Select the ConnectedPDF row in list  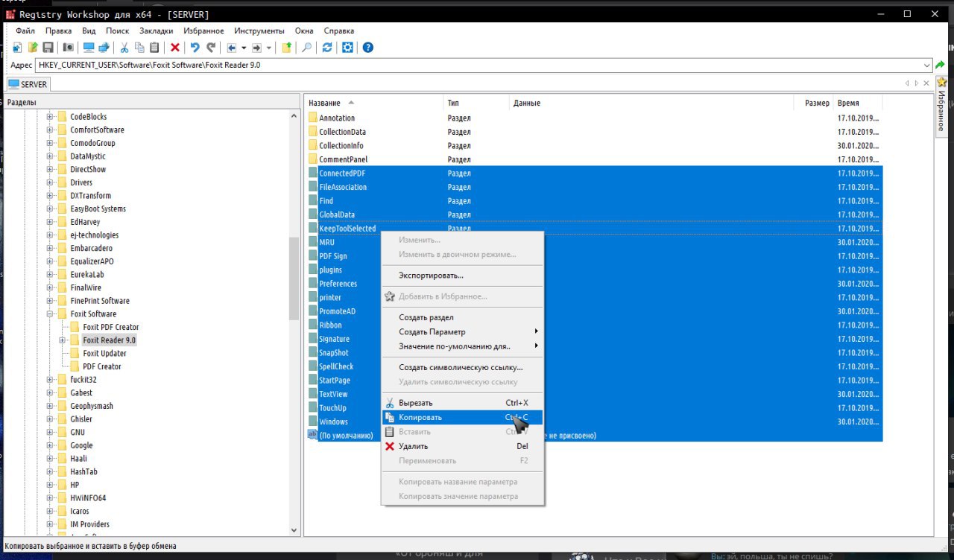click(x=594, y=173)
